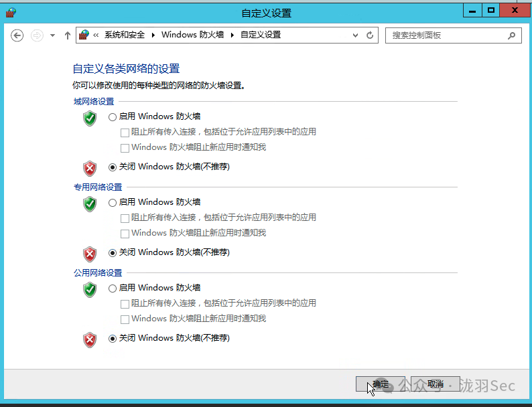Viewport: 532px width, 407px height.
Task: Click green shield icon in domain network
Action: [x=90, y=118]
